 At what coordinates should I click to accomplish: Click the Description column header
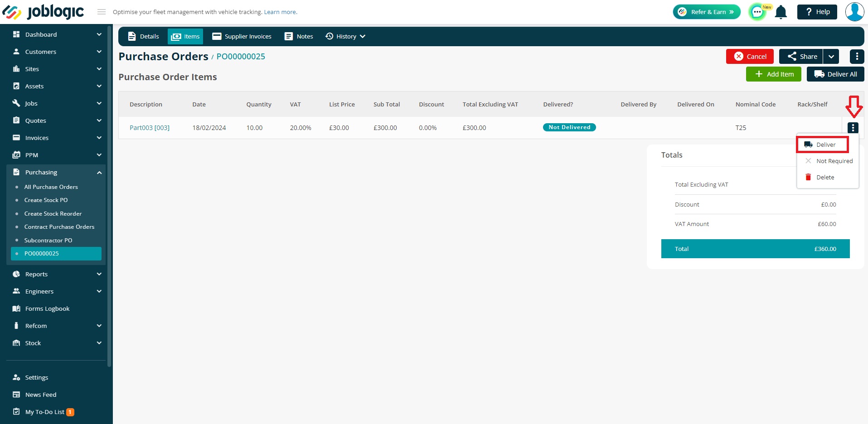(x=146, y=104)
